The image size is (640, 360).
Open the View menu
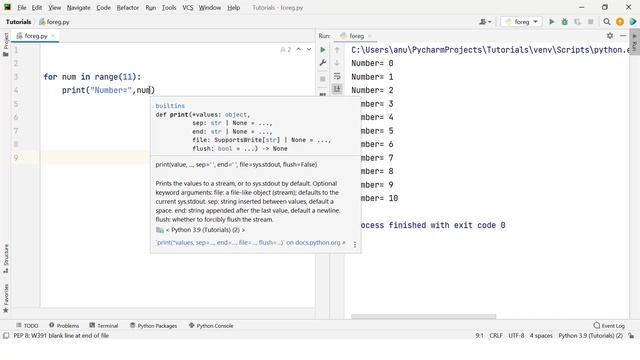point(54,7)
